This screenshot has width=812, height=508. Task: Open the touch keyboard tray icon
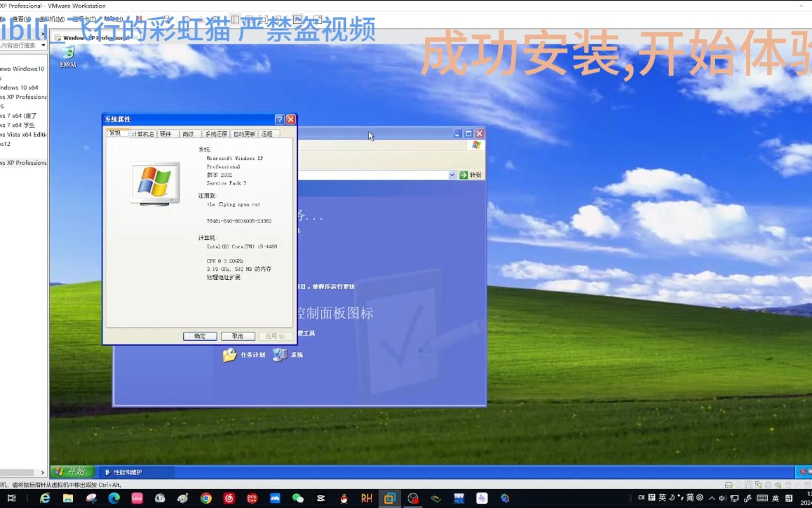(762, 498)
